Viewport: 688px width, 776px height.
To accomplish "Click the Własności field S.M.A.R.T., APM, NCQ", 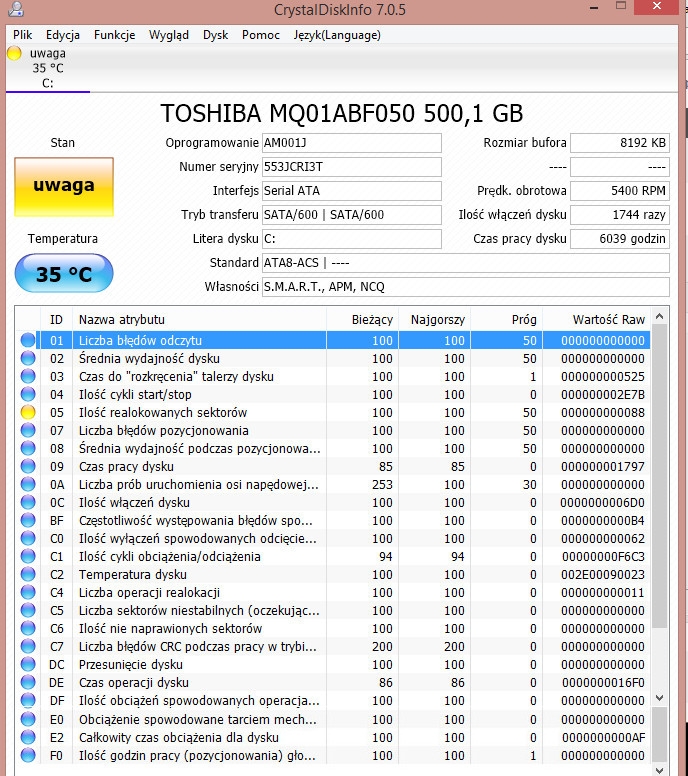I will pyautogui.click(x=466, y=287).
